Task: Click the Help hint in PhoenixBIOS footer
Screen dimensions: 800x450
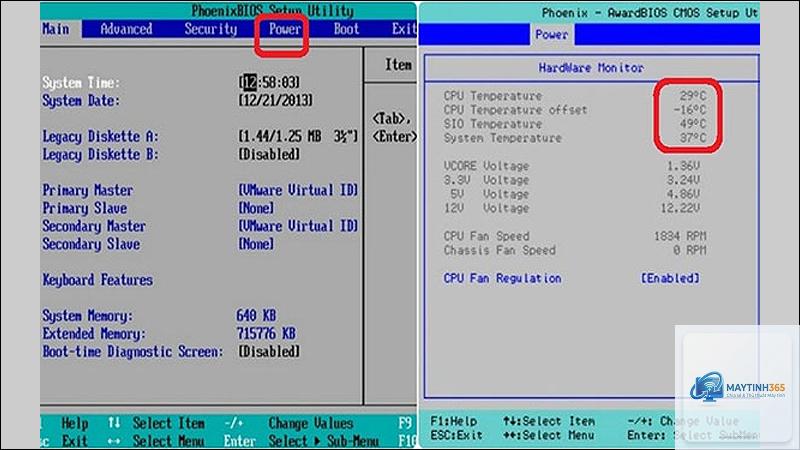Action: pos(74,423)
